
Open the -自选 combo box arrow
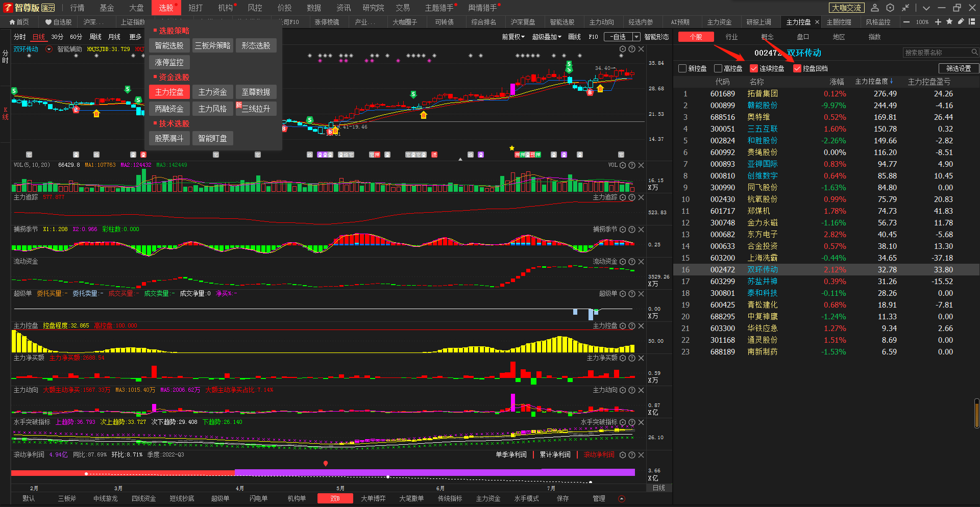tap(636, 37)
